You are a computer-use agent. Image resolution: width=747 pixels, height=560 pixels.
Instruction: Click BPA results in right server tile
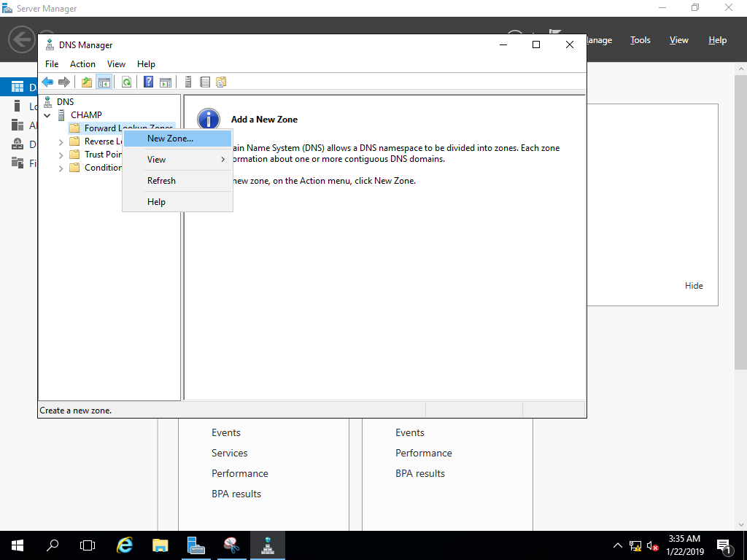419,473
